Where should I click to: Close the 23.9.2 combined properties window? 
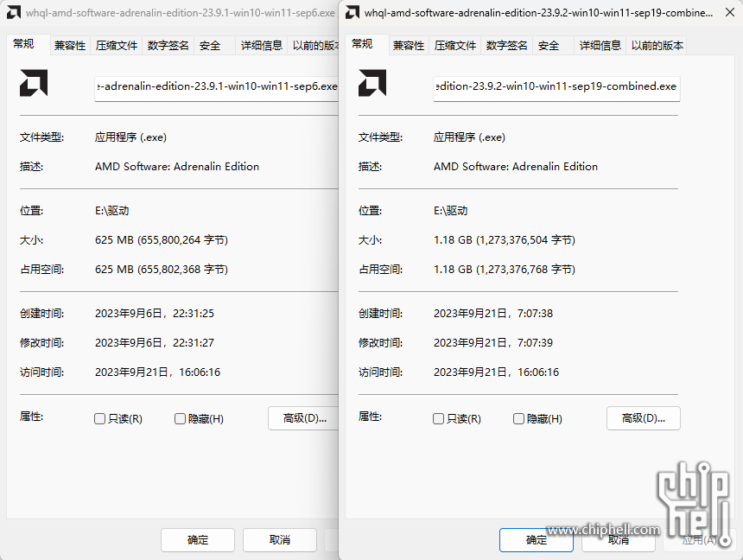pos(730,12)
